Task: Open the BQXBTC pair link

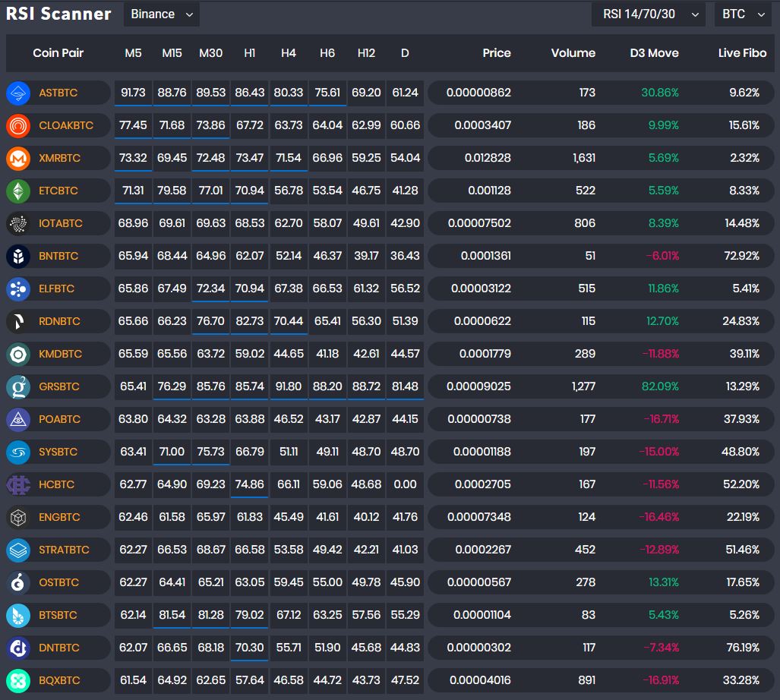Action: [x=60, y=680]
